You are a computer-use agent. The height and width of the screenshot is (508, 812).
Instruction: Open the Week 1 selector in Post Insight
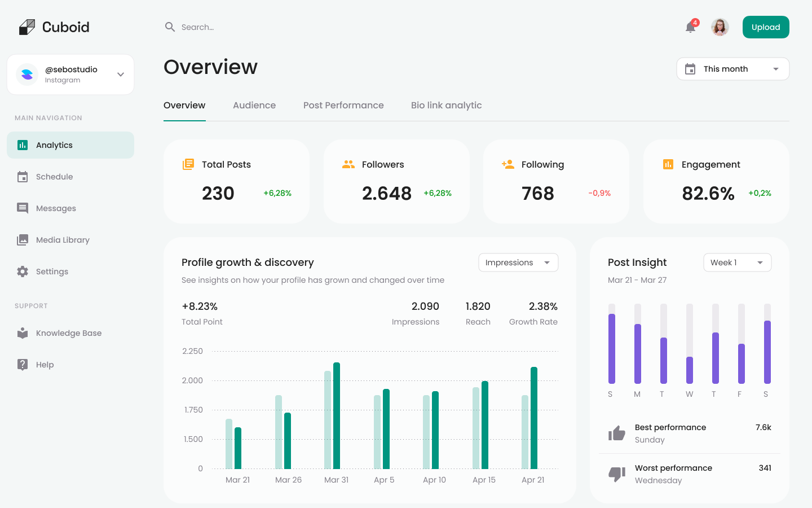click(x=737, y=262)
